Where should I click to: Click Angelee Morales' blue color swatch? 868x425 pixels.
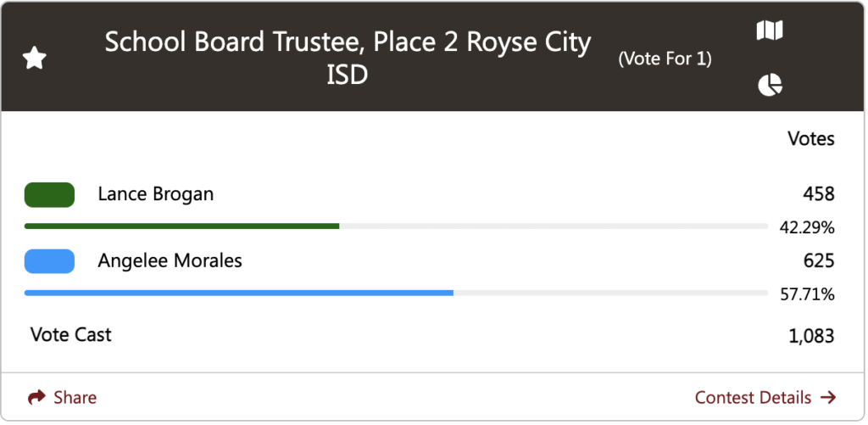(x=49, y=261)
